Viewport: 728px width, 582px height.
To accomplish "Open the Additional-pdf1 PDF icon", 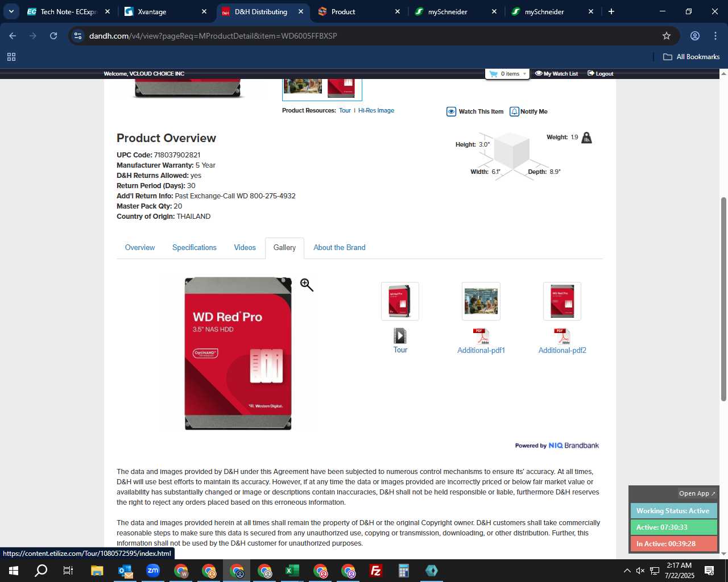I will 481,336.
